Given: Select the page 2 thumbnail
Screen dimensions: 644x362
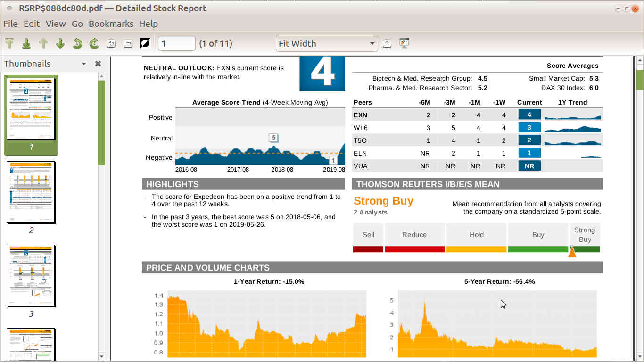Looking at the screenshot, I should click(x=31, y=192).
